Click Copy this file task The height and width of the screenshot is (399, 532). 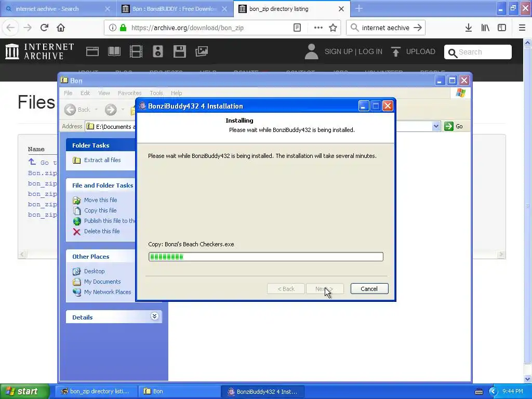tap(100, 210)
